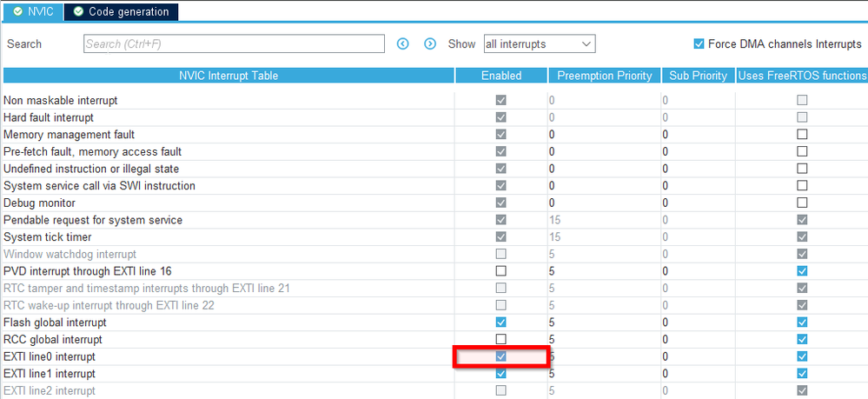Select System service call via SWI instruction
The image size is (868, 399).
click(x=100, y=186)
